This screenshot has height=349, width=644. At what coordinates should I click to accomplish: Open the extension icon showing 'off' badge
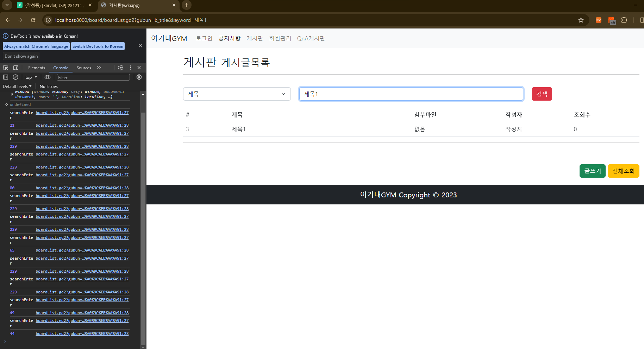tap(612, 20)
